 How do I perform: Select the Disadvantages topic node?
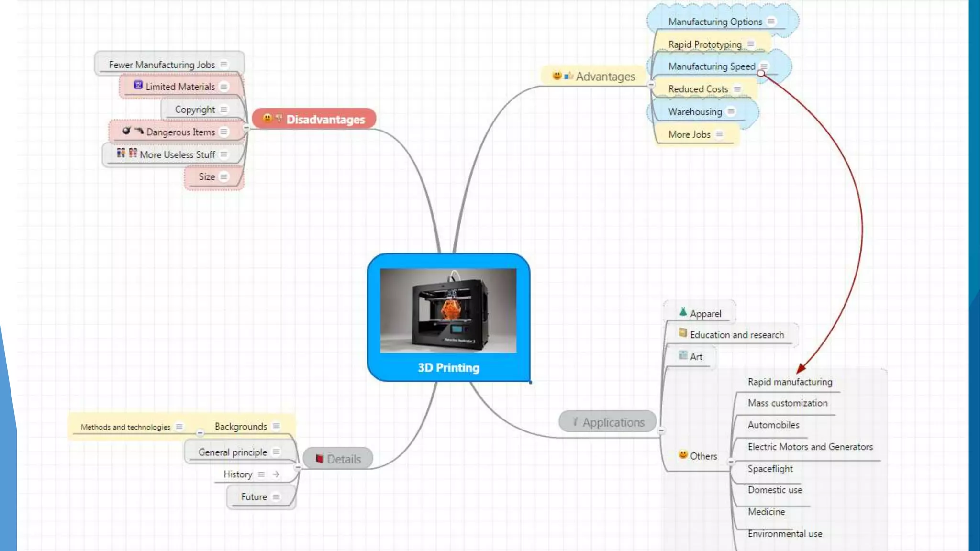click(325, 119)
